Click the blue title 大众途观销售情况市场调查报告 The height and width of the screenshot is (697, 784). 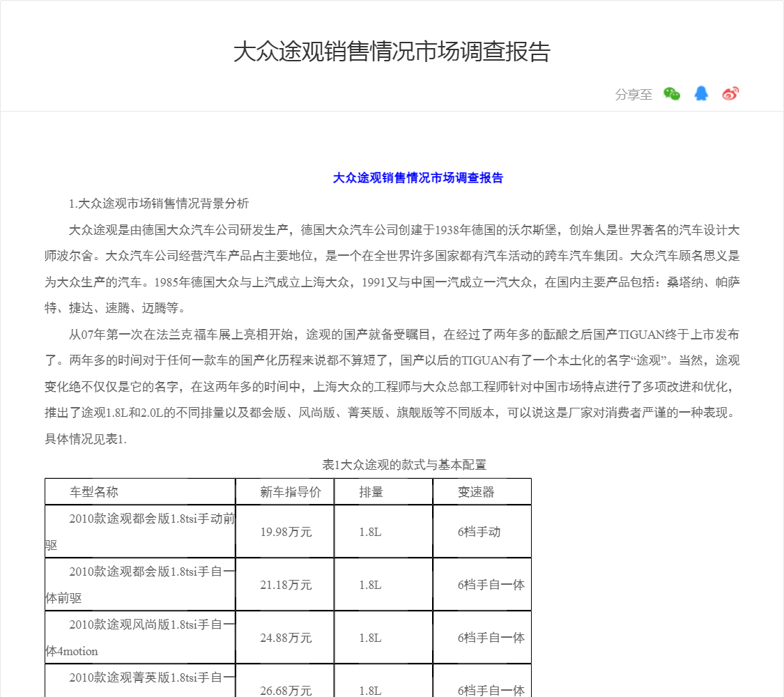click(x=418, y=178)
